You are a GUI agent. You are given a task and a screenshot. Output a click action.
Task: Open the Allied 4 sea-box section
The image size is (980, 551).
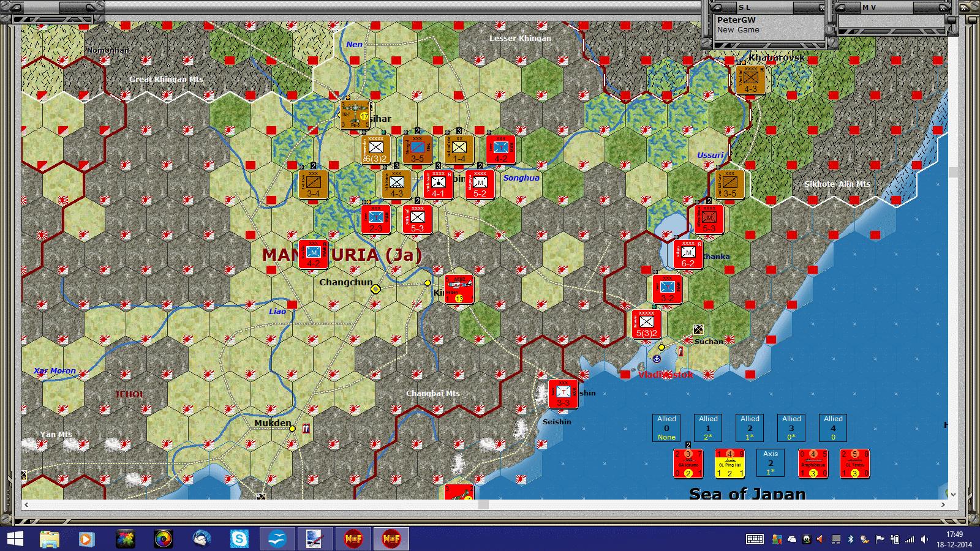(833, 428)
